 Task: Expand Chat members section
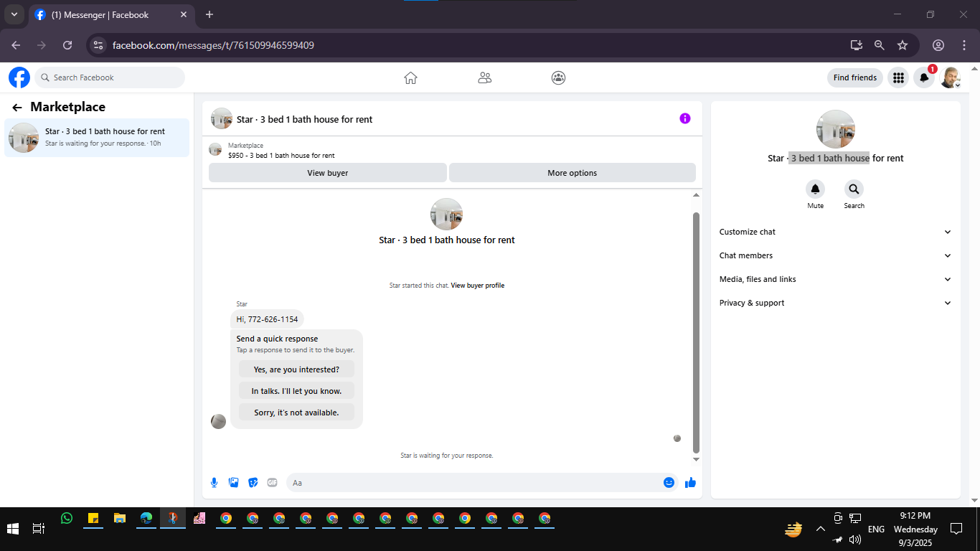tap(835, 255)
